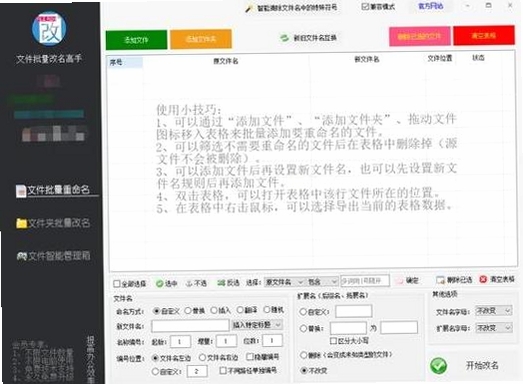Click the extension 自定义 text field
Viewport: 523px width, 384px height.
coord(354,312)
